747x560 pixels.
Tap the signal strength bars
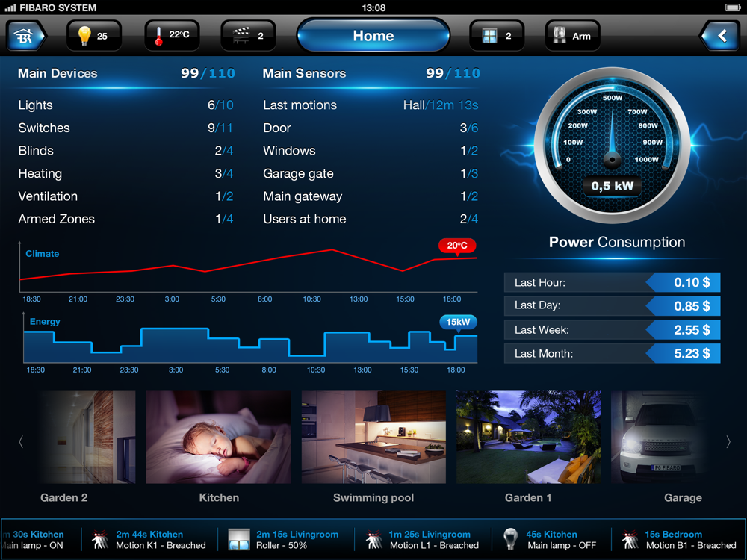(10, 7)
